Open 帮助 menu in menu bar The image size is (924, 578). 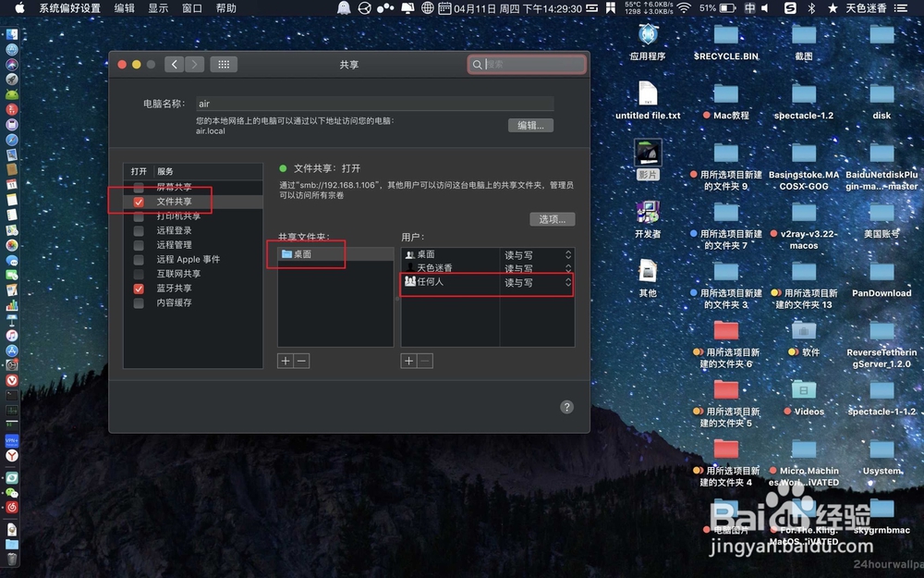pos(226,8)
